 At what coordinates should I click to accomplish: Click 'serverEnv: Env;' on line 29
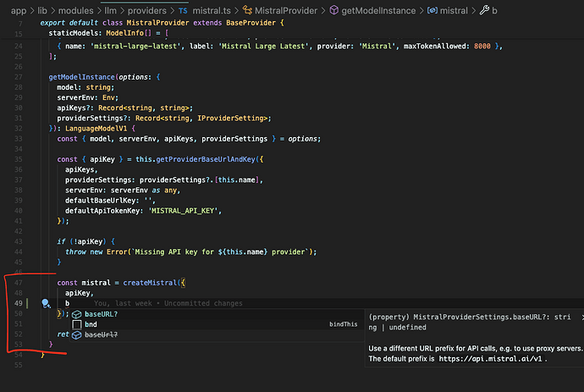point(87,97)
